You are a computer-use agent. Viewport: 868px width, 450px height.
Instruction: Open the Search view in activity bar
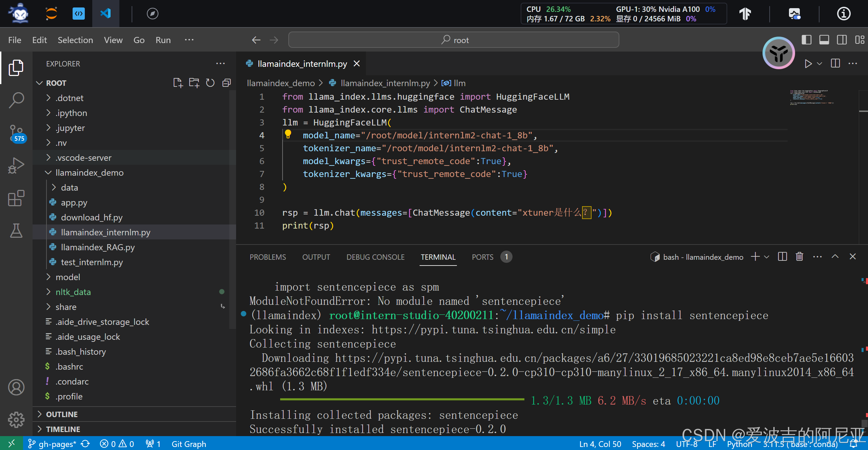point(16,100)
